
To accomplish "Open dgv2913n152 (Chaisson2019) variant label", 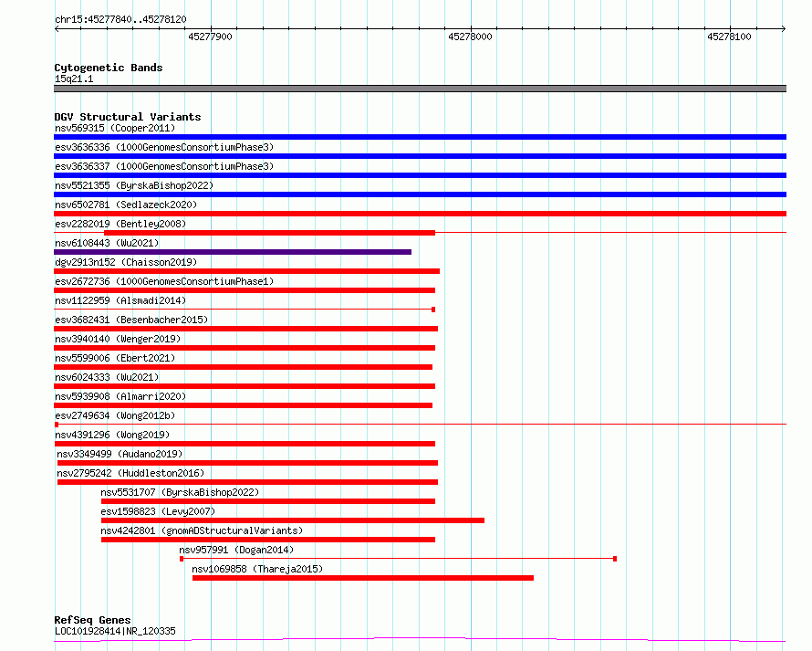I will coord(126,262).
